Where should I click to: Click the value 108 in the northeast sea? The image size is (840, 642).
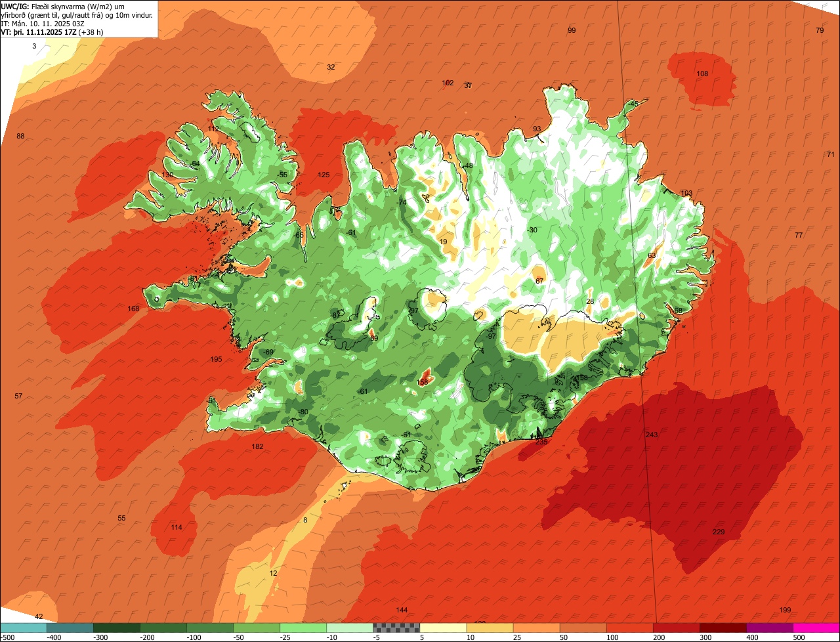point(702,74)
